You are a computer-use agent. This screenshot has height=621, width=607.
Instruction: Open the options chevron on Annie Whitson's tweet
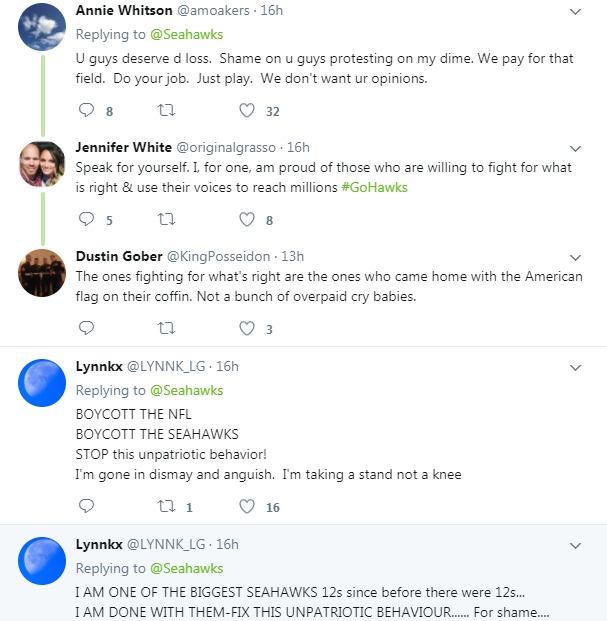pos(575,11)
